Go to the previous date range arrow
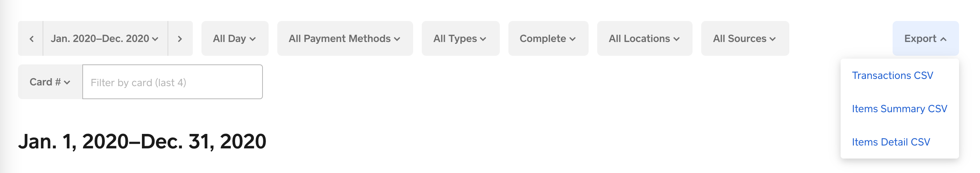The width and height of the screenshot is (980, 173). [x=31, y=39]
